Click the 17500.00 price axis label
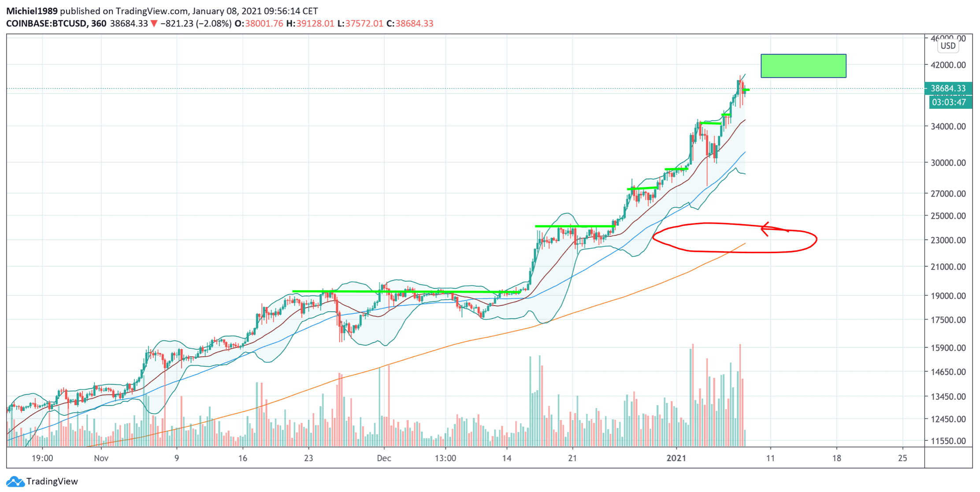Viewport: 980px width, 492px height. [948, 320]
